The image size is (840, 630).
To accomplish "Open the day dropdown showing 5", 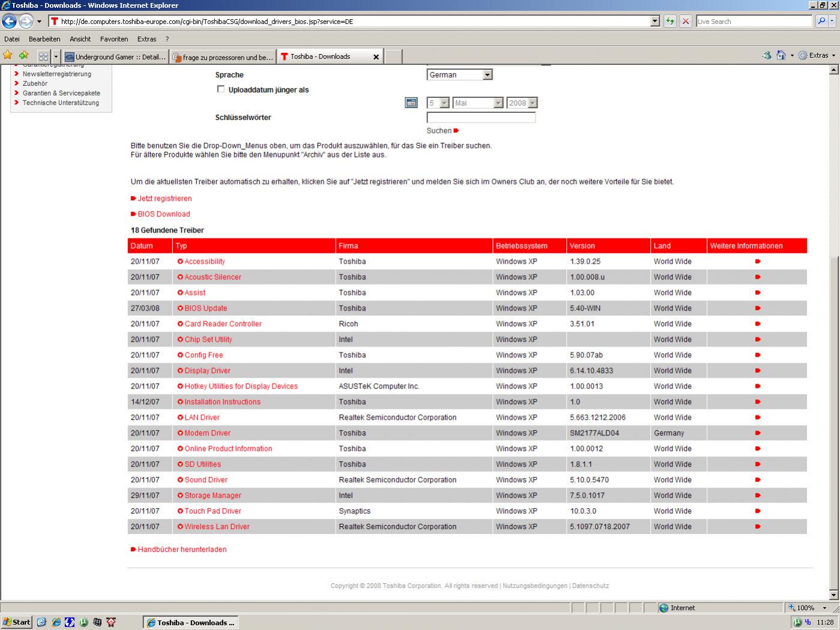I will click(438, 103).
